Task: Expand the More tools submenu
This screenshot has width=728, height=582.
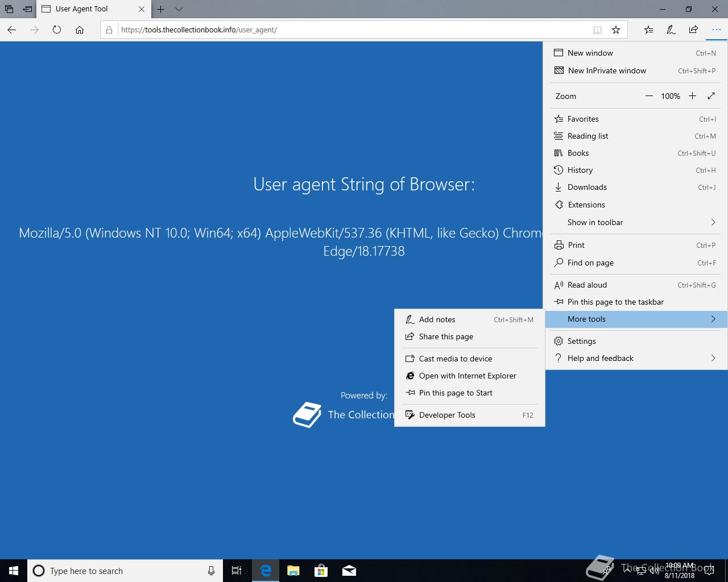Action: (636, 319)
